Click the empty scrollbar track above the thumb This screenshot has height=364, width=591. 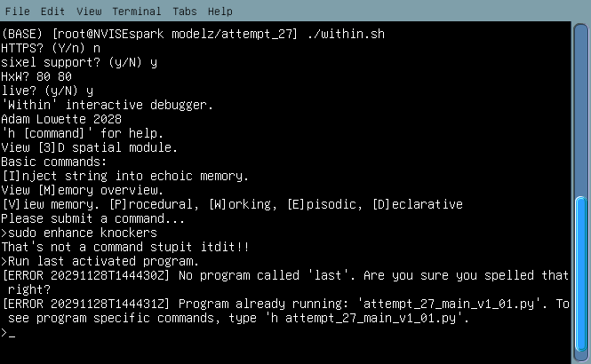pos(583,107)
